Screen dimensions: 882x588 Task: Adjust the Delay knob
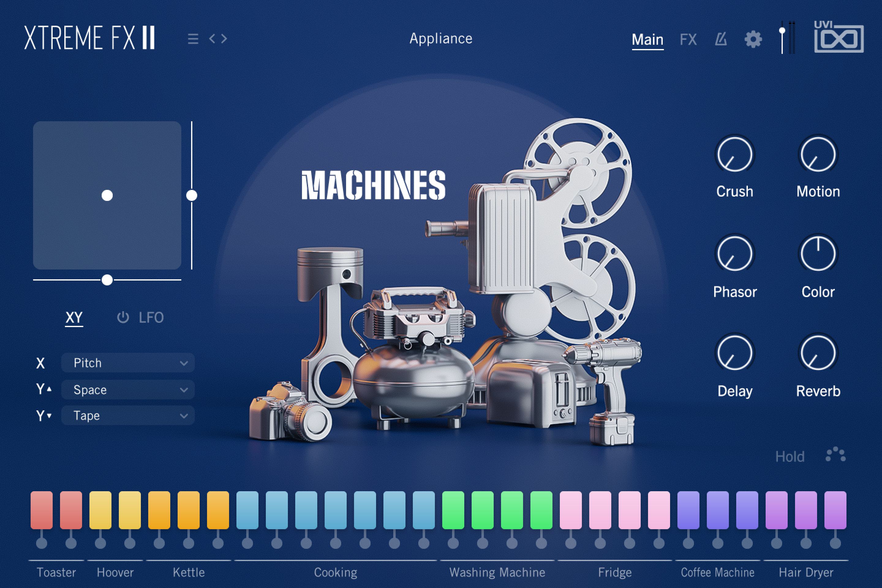pos(735,353)
